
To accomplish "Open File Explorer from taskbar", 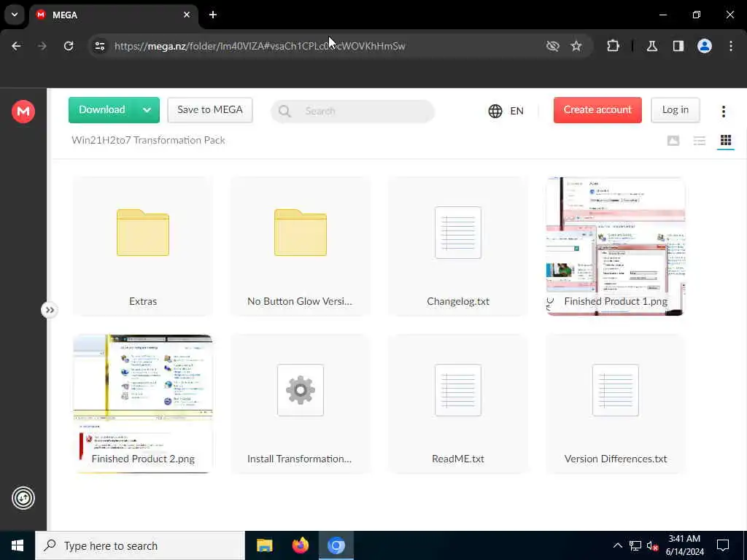I will 264,545.
